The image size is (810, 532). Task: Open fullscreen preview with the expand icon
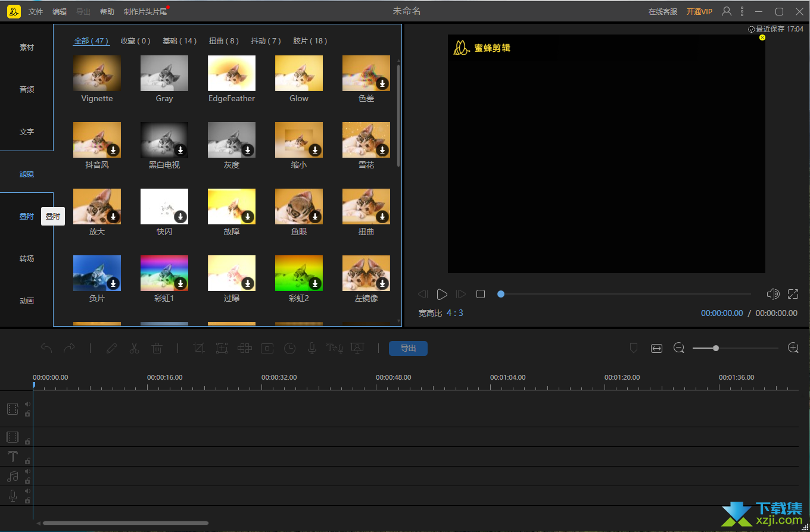pyautogui.click(x=793, y=294)
